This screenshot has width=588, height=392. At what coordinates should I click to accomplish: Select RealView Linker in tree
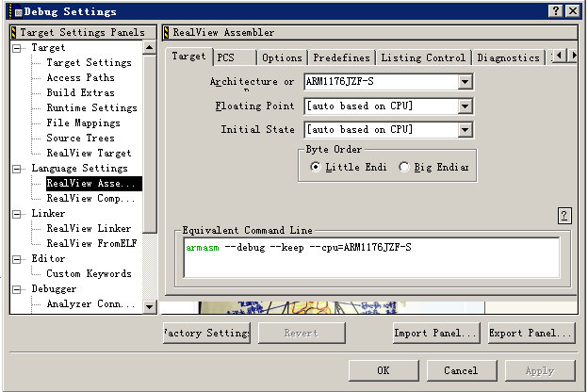89,228
